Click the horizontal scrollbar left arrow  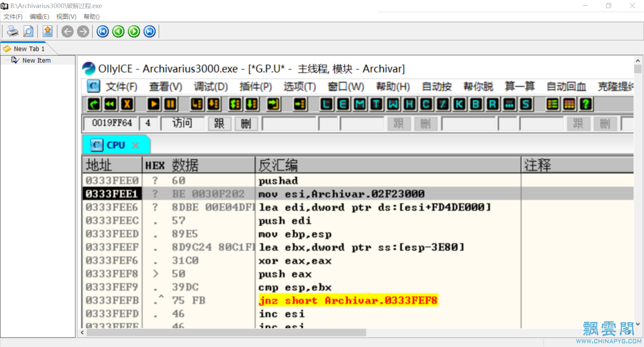[82, 332]
